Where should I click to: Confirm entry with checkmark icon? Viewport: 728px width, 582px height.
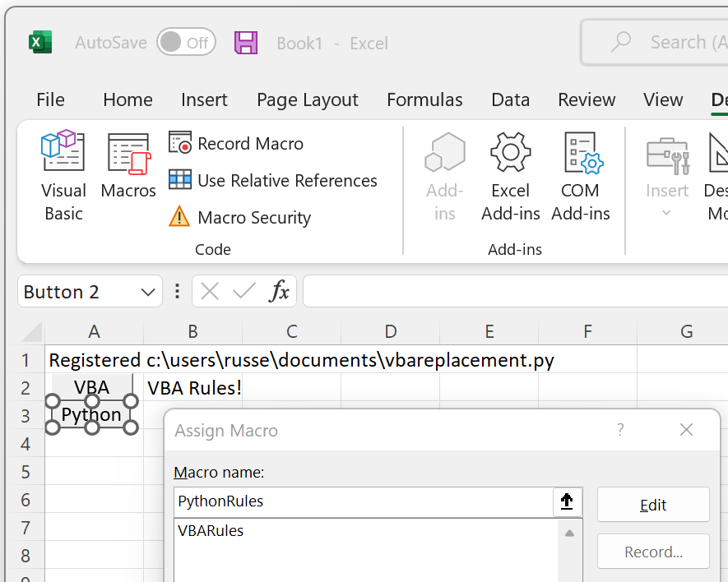pyautogui.click(x=243, y=292)
